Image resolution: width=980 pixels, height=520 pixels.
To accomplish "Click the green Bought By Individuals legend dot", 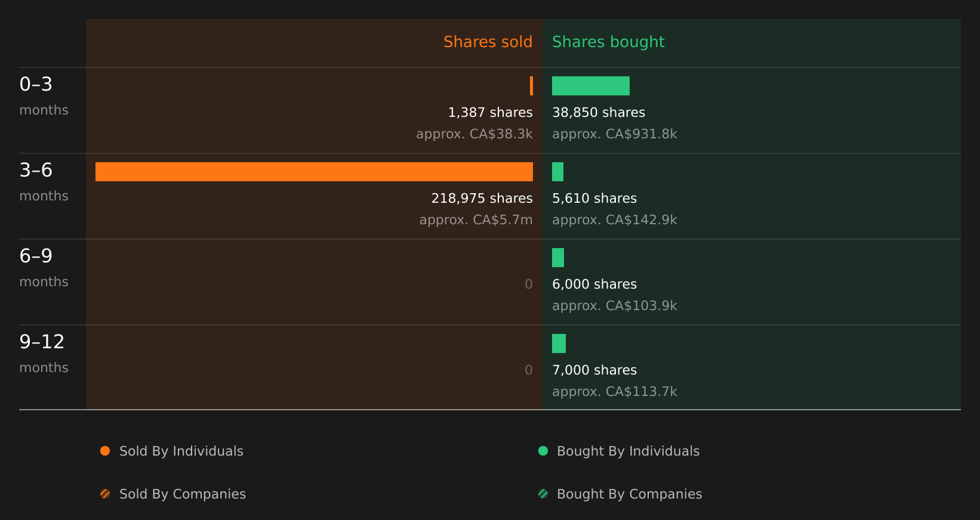I will tap(543, 451).
